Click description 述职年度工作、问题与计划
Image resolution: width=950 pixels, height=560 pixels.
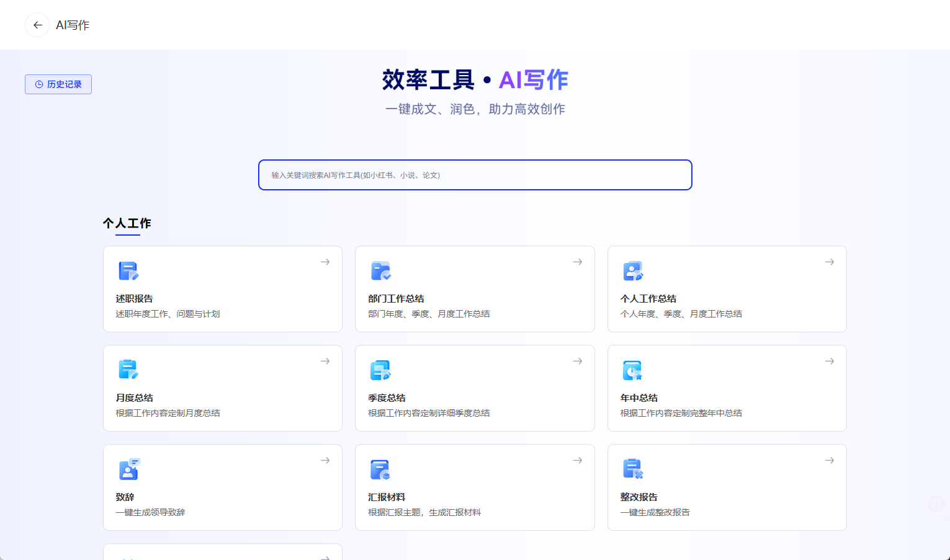pyautogui.click(x=168, y=314)
